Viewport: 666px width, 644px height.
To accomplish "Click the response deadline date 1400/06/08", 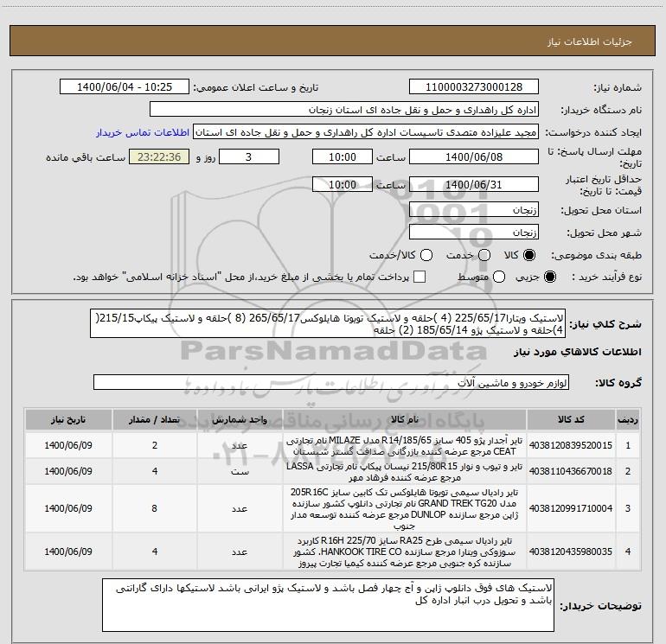I will click(x=474, y=156).
